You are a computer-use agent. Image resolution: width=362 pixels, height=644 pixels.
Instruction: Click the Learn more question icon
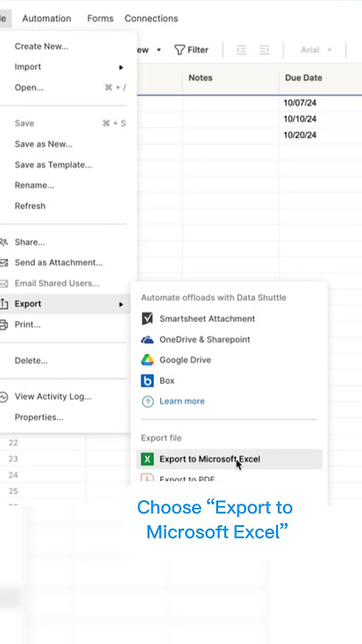click(x=147, y=402)
